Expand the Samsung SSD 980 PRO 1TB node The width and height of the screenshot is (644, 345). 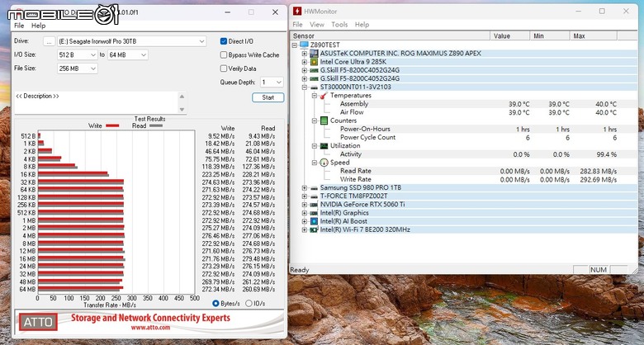click(305, 187)
